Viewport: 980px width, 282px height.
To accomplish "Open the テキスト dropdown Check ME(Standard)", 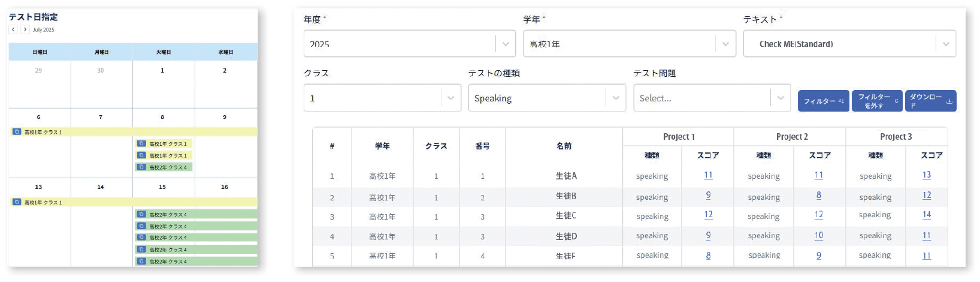I will [945, 44].
